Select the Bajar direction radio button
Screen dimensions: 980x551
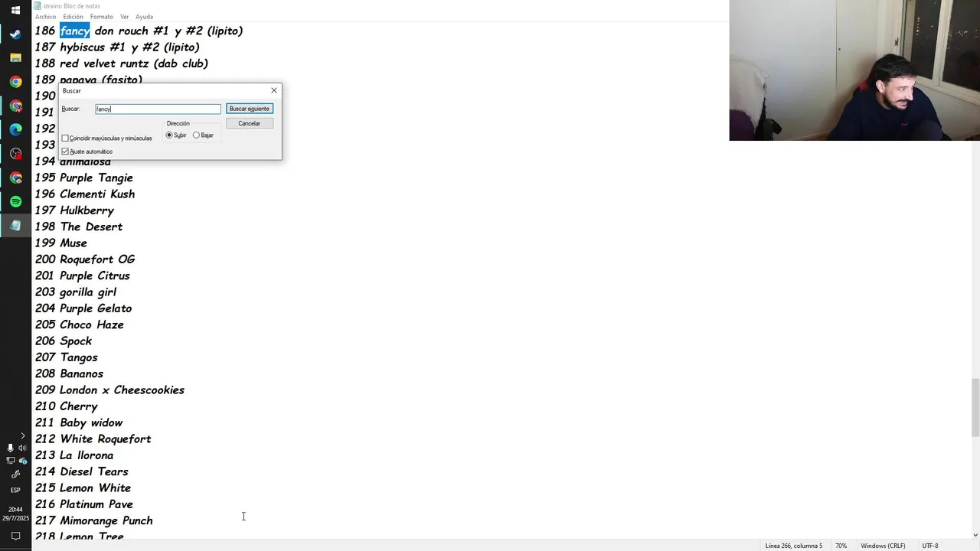[x=196, y=135]
